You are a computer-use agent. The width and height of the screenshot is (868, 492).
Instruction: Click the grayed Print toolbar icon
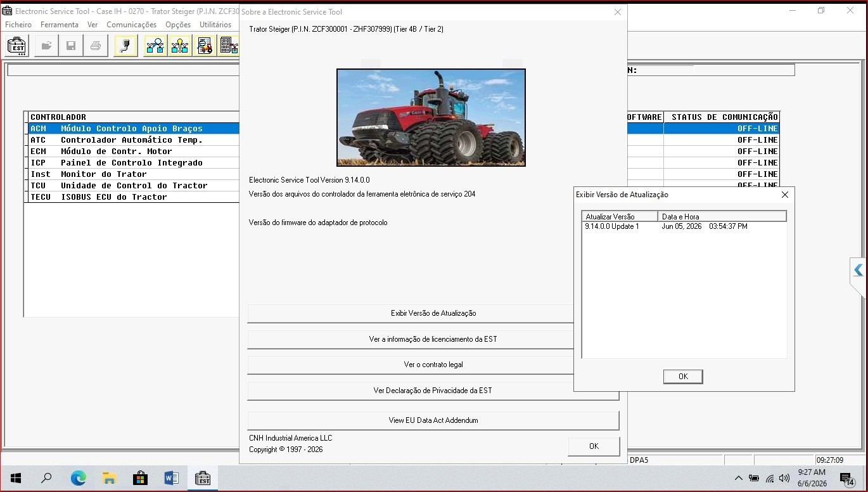click(95, 46)
